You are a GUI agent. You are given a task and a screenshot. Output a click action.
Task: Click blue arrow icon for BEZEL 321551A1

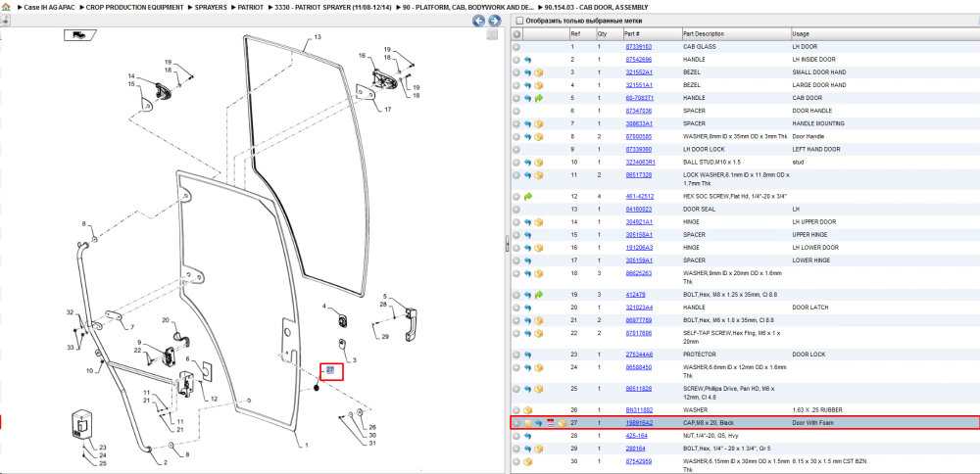pos(527,85)
